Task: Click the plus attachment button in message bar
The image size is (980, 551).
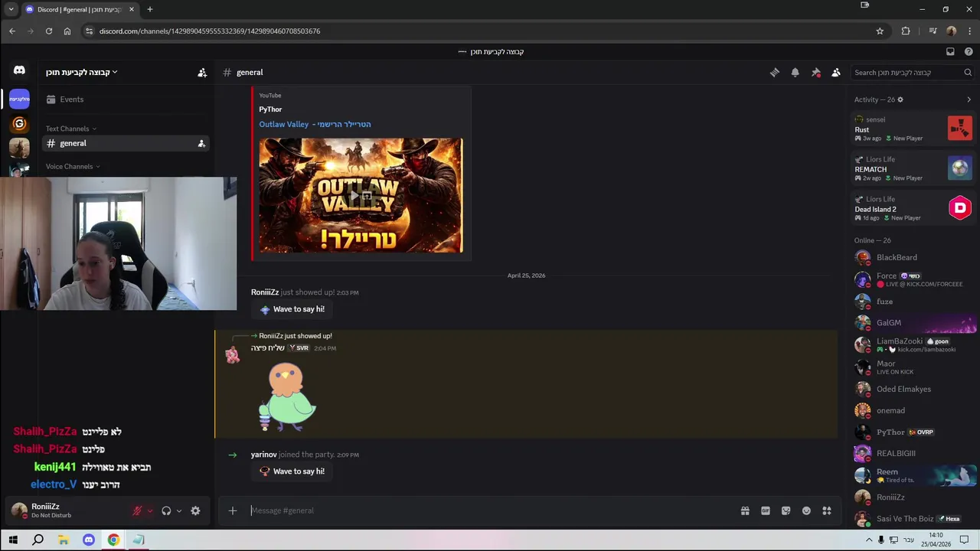Action: point(233,510)
